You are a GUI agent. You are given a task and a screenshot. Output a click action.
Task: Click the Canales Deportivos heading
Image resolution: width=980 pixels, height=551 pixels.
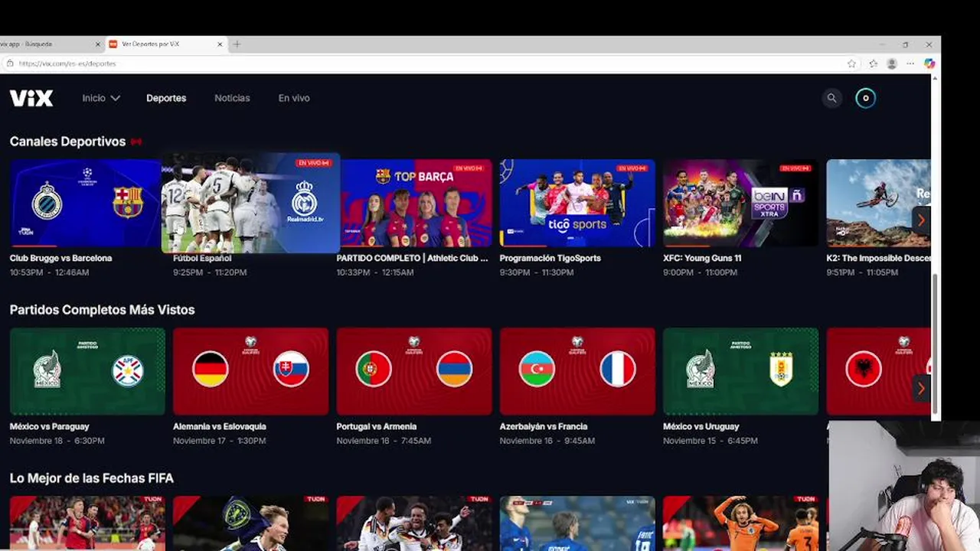point(67,142)
